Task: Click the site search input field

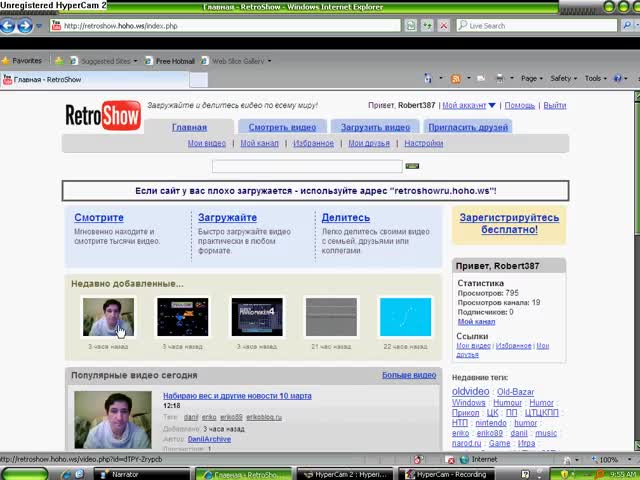Action: coord(307,166)
